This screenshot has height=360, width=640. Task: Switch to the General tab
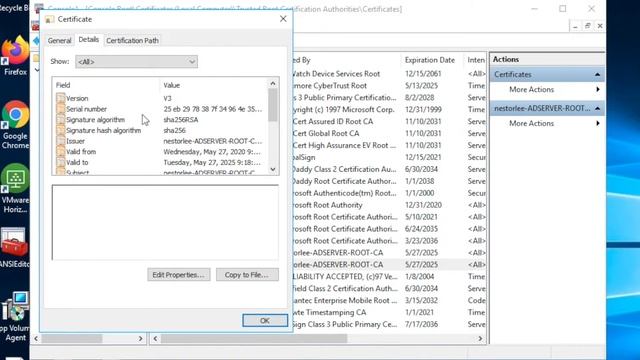[60, 40]
